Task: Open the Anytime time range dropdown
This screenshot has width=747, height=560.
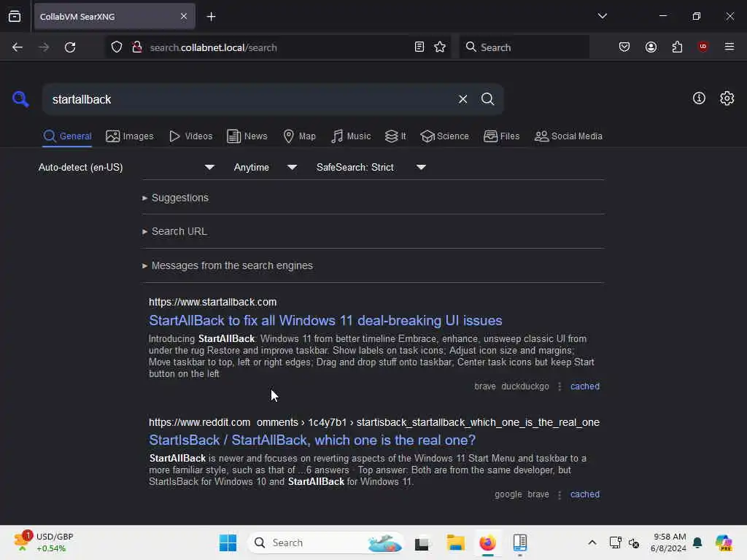Action: tap(266, 167)
